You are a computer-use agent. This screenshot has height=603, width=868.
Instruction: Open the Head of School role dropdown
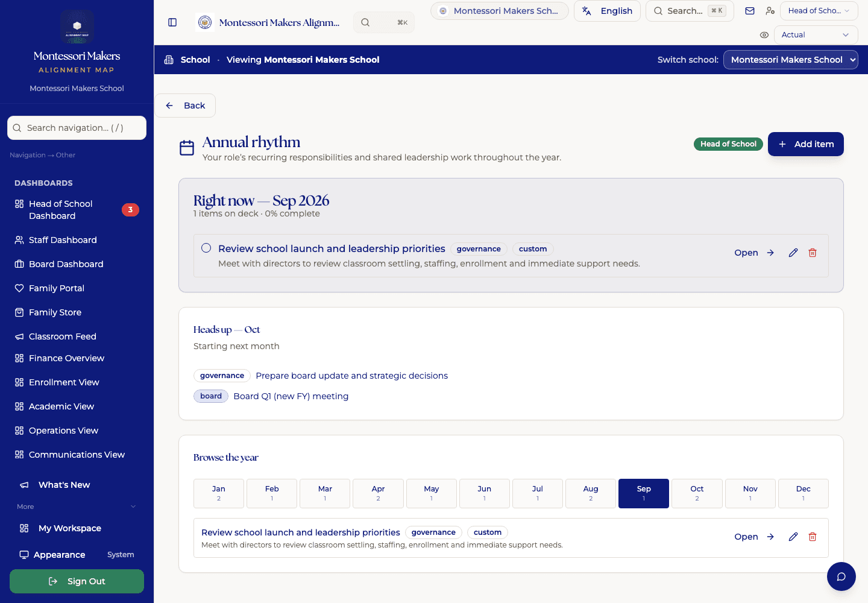pyautogui.click(x=819, y=11)
